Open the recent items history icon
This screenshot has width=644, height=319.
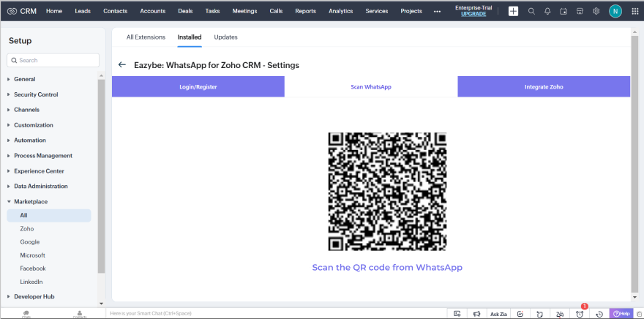[x=599, y=314]
